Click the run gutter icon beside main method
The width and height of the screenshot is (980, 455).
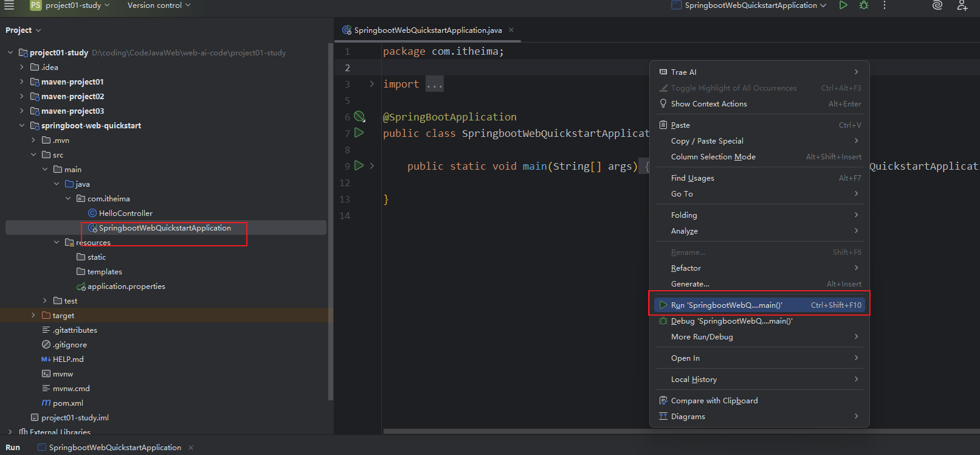[x=359, y=165]
